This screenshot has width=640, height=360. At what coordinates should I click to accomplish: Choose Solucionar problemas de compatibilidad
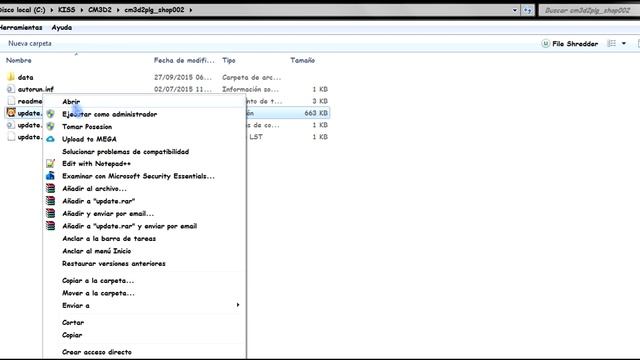[x=125, y=151]
